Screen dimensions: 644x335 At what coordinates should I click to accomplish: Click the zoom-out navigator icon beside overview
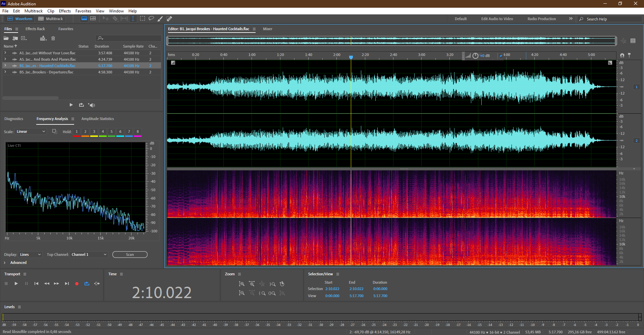click(x=624, y=41)
